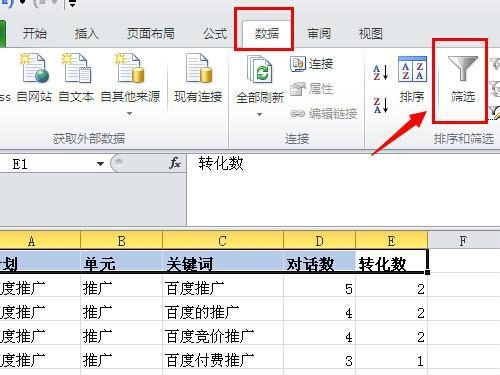Open the 开始 ribbon tab
500x375 pixels.
pyautogui.click(x=35, y=34)
